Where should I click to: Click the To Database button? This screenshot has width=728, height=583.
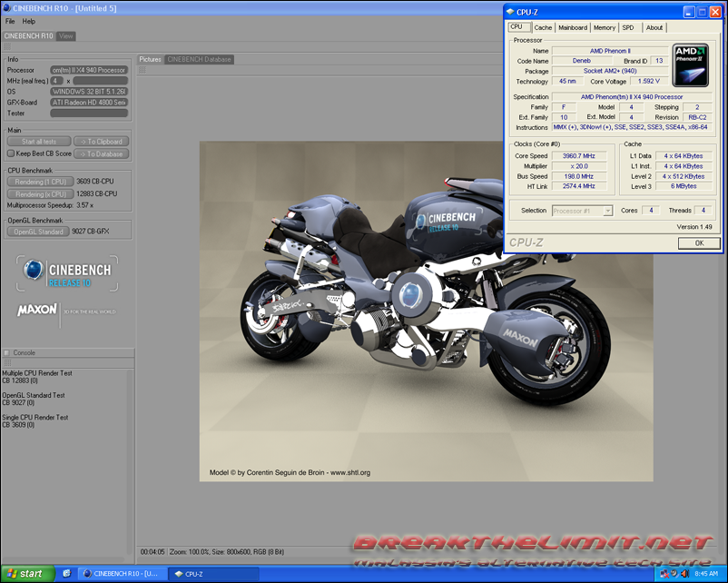[102, 153]
